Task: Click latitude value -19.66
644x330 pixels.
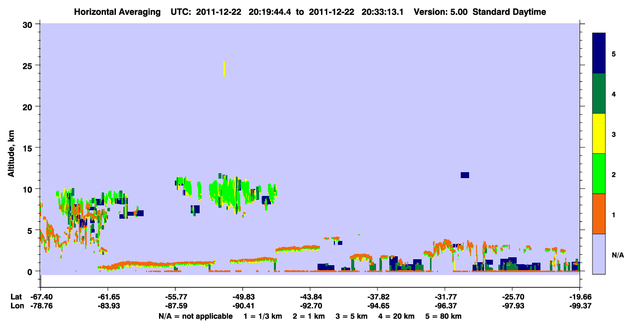Action: pos(580,297)
